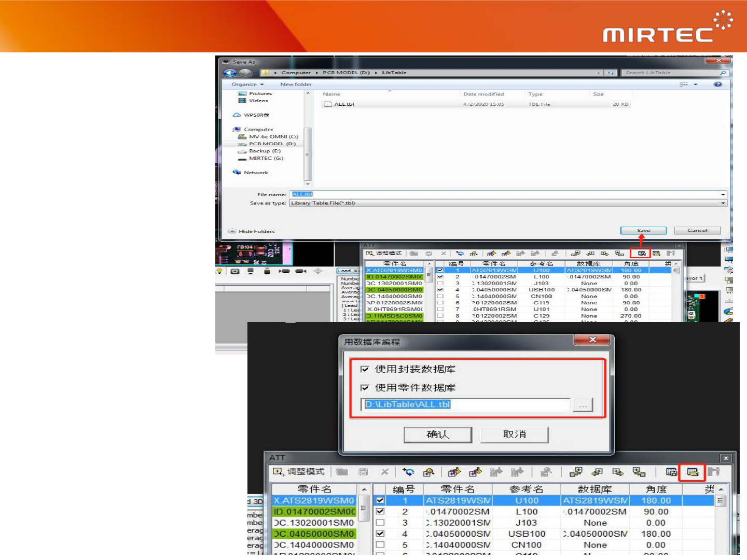Uncheck 使用封装数据库 checkbox
The image size is (747, 560).
coord(365,369)
